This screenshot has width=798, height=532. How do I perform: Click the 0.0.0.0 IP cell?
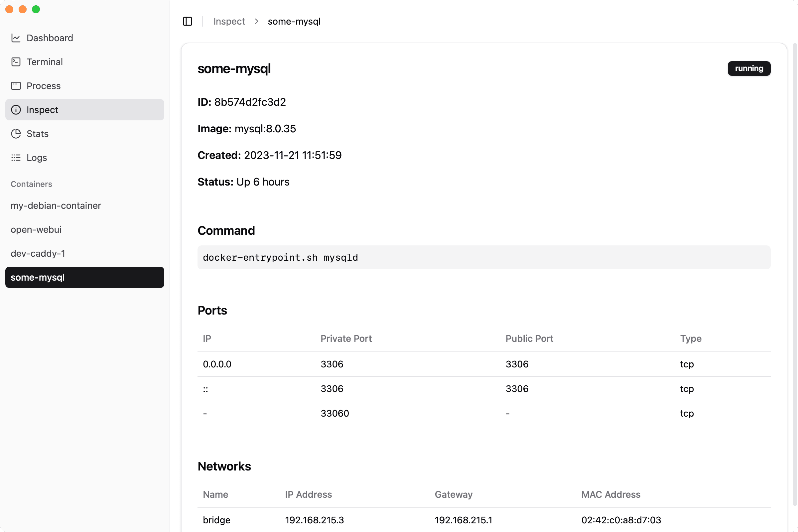pos(217,364)
